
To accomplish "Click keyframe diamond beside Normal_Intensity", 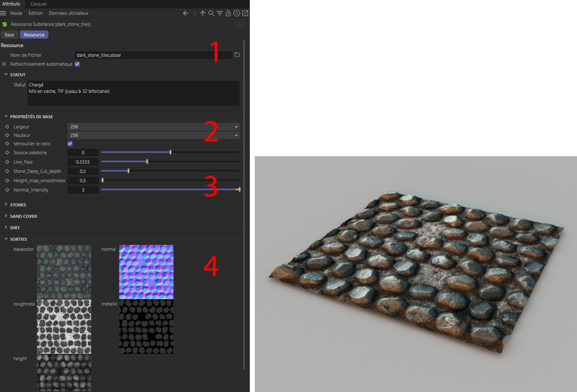I will pos(7,190).
